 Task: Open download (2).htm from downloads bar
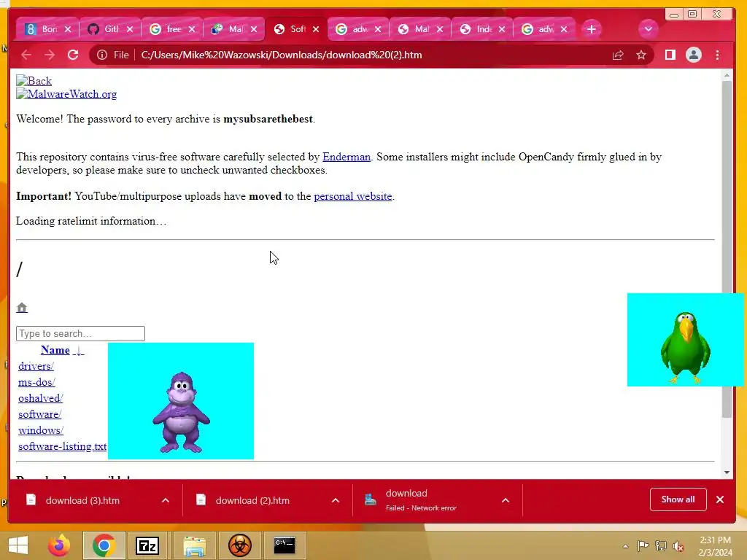pyautogui.click(x=252, y=500)
